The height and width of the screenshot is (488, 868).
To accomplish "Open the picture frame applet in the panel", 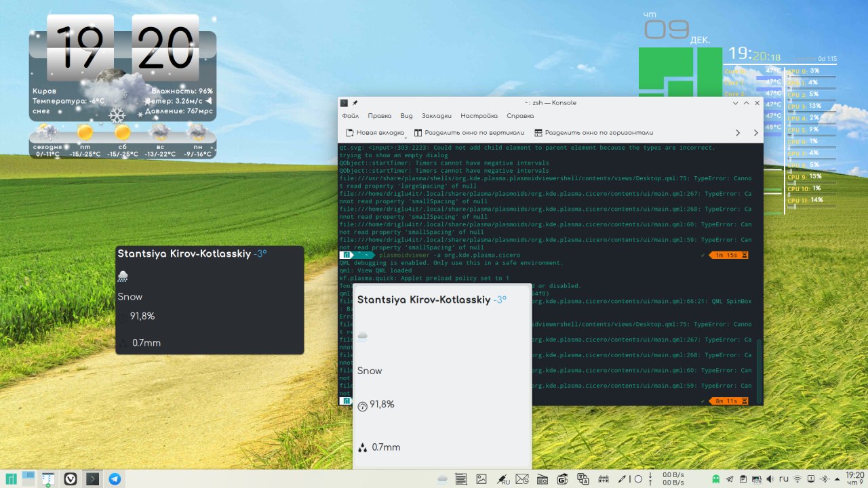I will tap(481, 479).
